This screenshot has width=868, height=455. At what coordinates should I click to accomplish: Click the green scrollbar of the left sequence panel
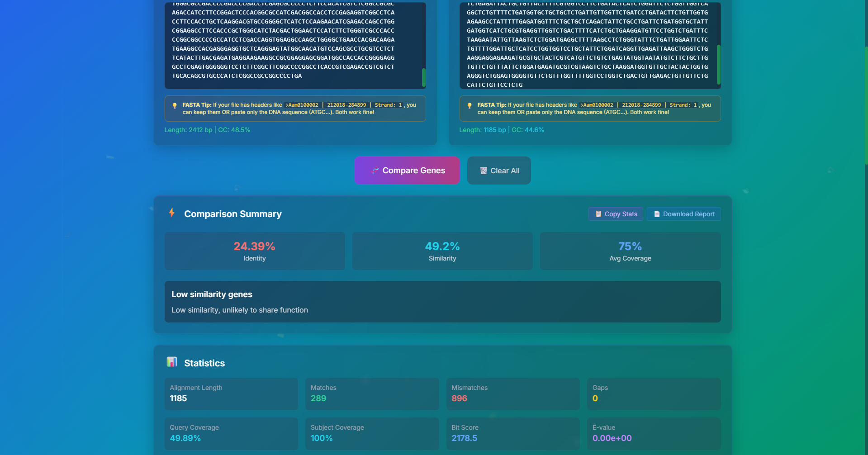tap(423, 77)
